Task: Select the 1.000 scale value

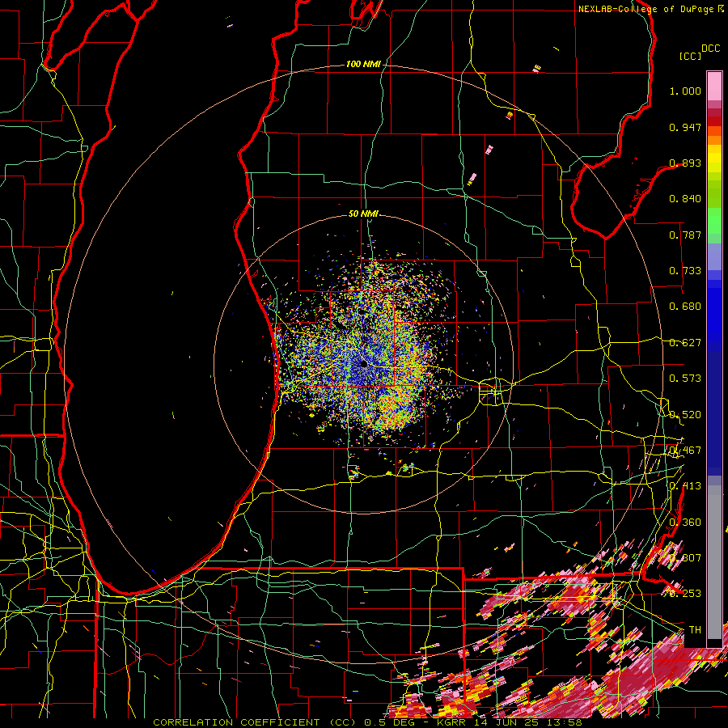Action: pyautogui.click(x=685, y=91)
